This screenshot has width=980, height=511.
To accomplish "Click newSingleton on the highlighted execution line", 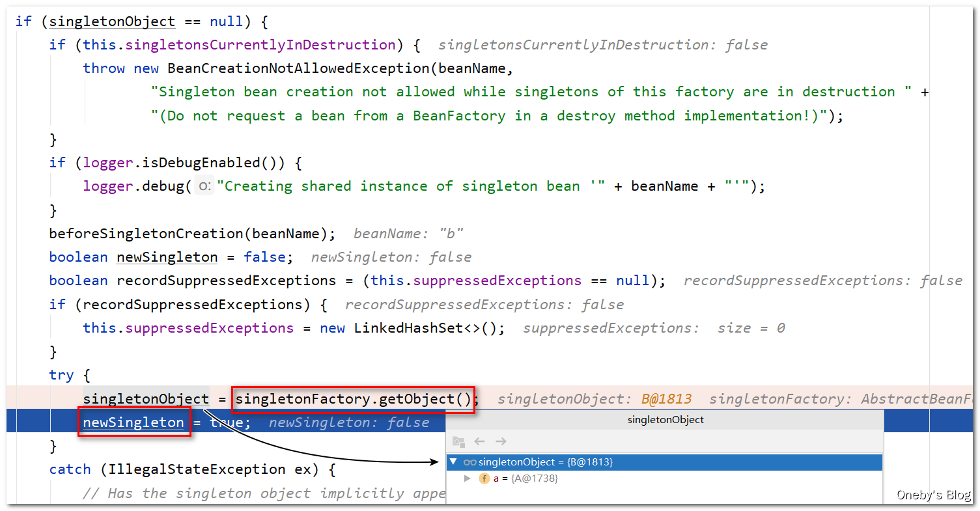I will tap(133, 422).
